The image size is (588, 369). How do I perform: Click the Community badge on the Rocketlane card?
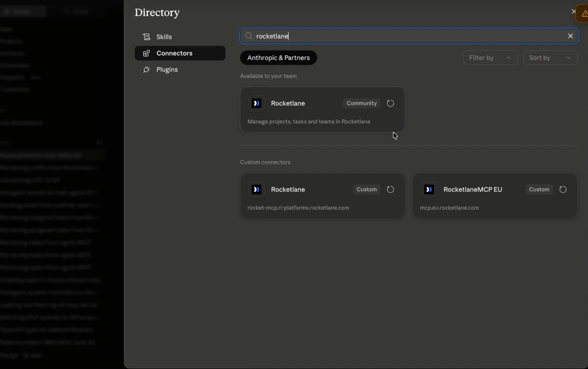tap(361, 103)
